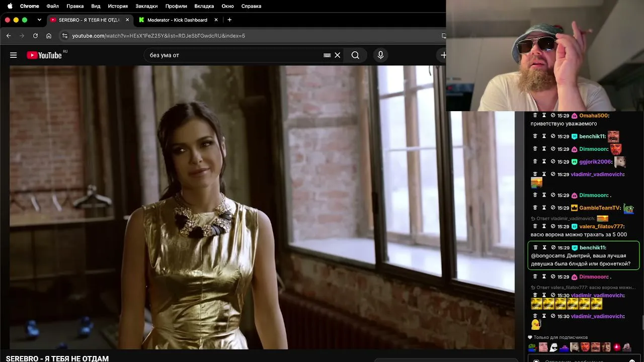
Task: Open YouTube's on-screen keyboard
Action: pos(327,55)
